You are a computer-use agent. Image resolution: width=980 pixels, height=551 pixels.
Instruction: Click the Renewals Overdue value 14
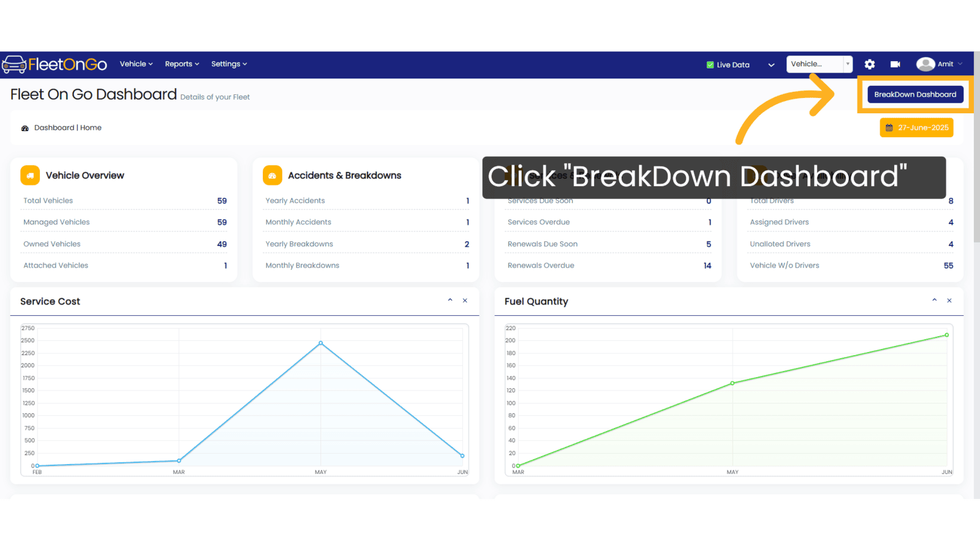click(707, 266)
